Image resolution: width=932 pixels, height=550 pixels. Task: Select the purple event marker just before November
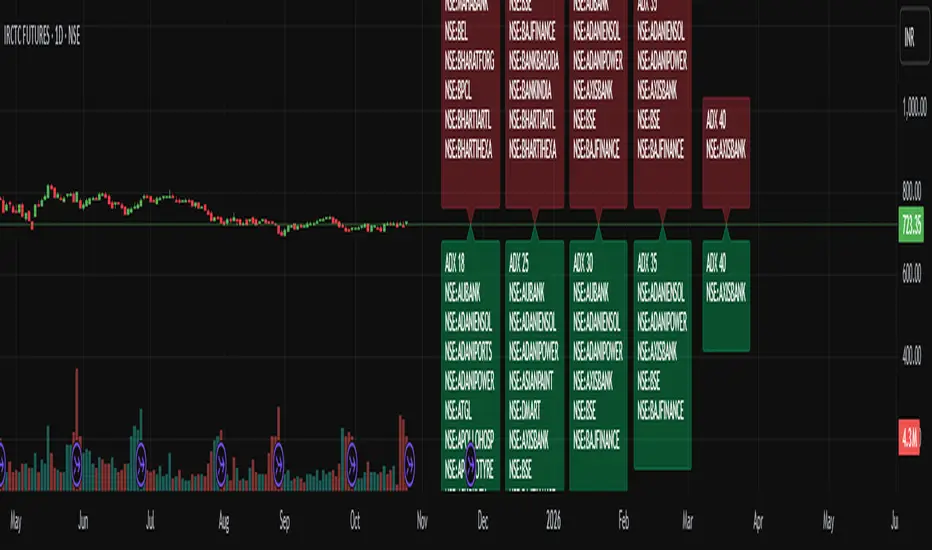(409, 464)
